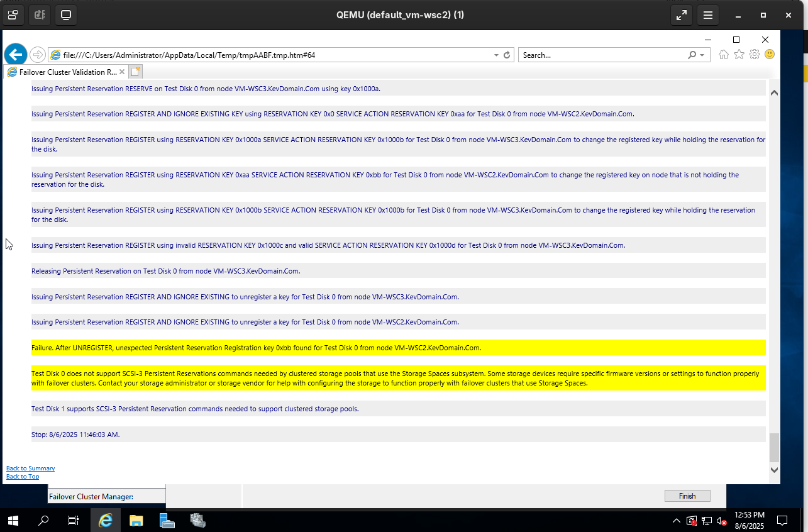The height and width of the screenshot is (532, 808).
Task: Click the unregister line for node VM-WSC3
Action: pyautogui.click(x=399, y=296)
